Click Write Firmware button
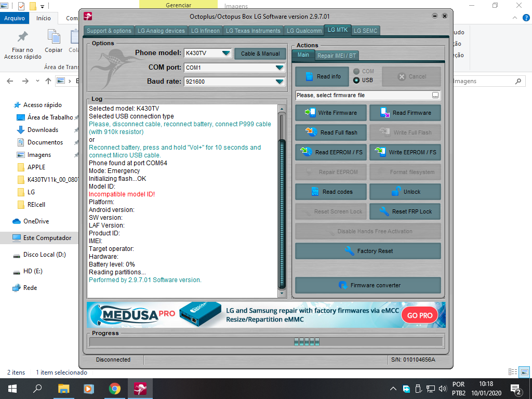This screenshot has width=532, height=399. pos(331,113)
